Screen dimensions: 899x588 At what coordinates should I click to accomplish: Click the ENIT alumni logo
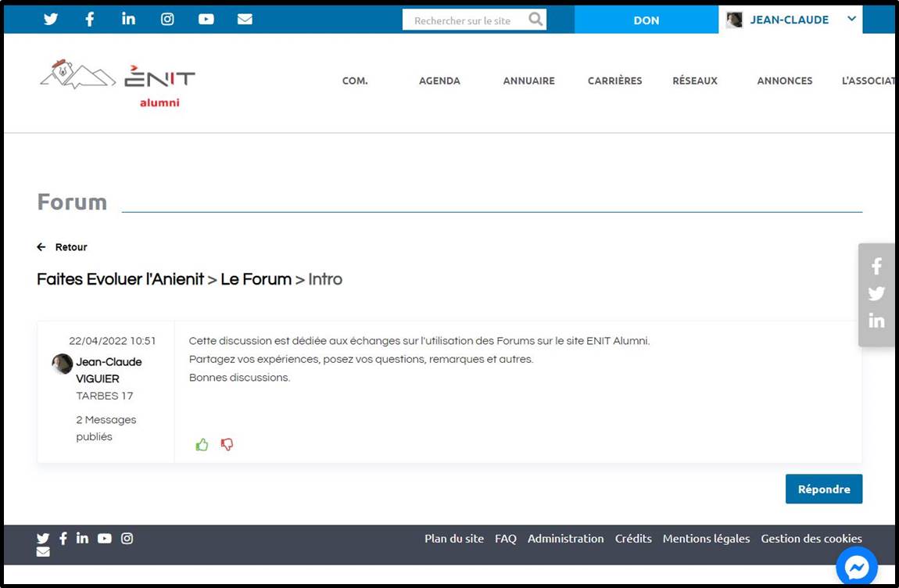117,83
